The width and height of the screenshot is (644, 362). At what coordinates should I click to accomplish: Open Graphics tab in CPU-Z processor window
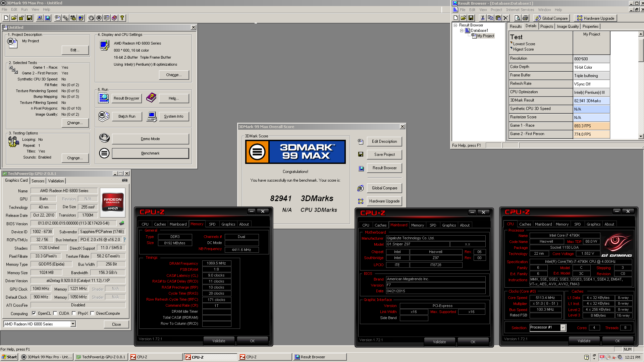593,224
